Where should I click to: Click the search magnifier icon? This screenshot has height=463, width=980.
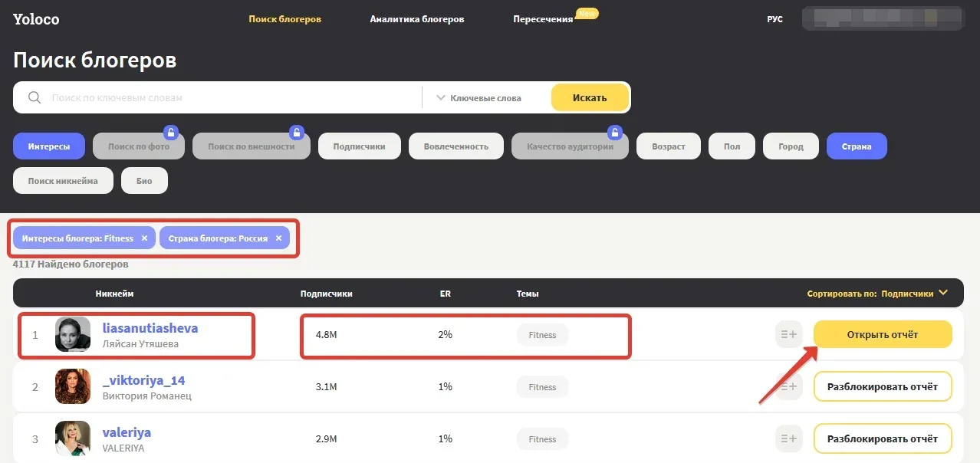[34, 98]
